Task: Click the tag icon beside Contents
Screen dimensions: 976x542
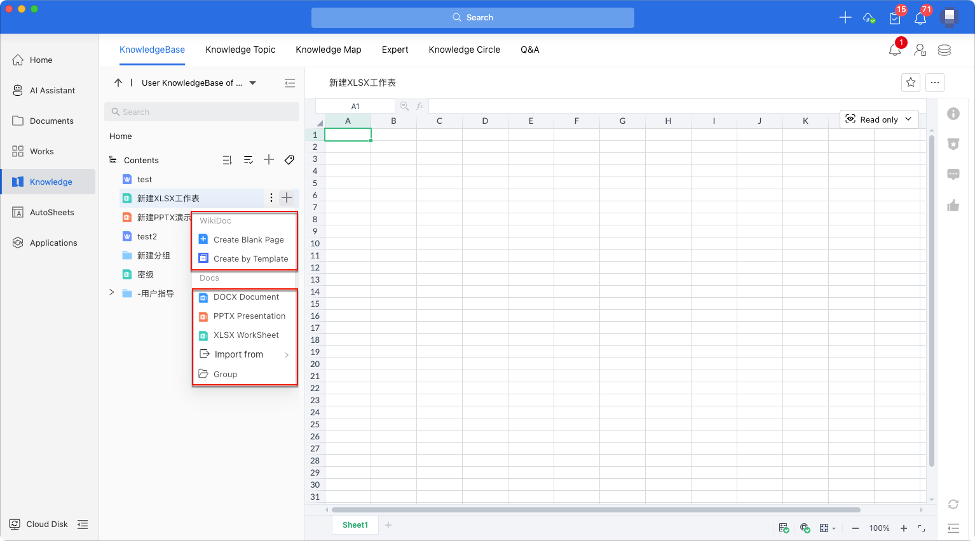Action: click(x=289, y=160)
